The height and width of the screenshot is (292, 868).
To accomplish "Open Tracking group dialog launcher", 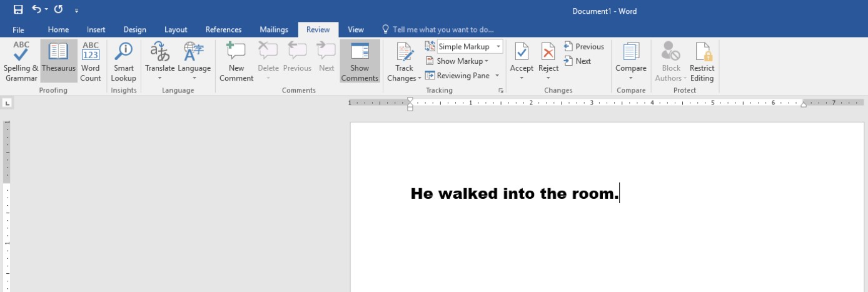I will (500, 91).
